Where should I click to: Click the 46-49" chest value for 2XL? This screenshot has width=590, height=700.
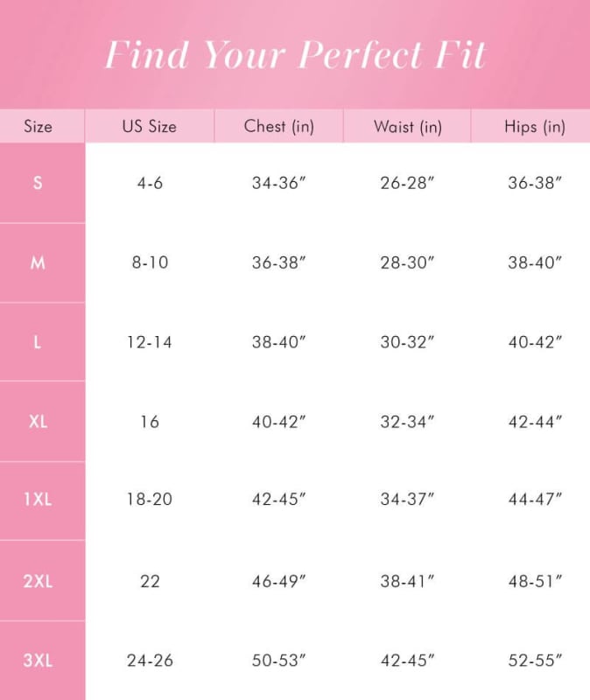(278, 580)
